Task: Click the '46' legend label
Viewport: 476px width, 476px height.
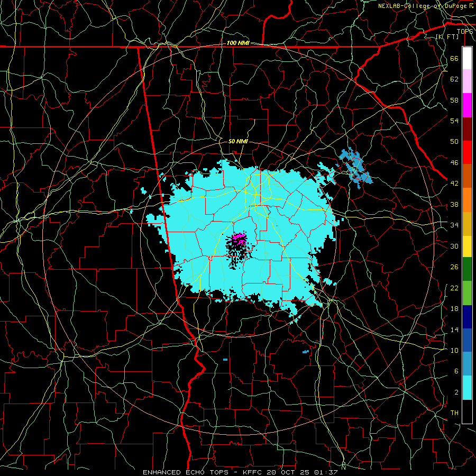Action: (x=454, y=163)
